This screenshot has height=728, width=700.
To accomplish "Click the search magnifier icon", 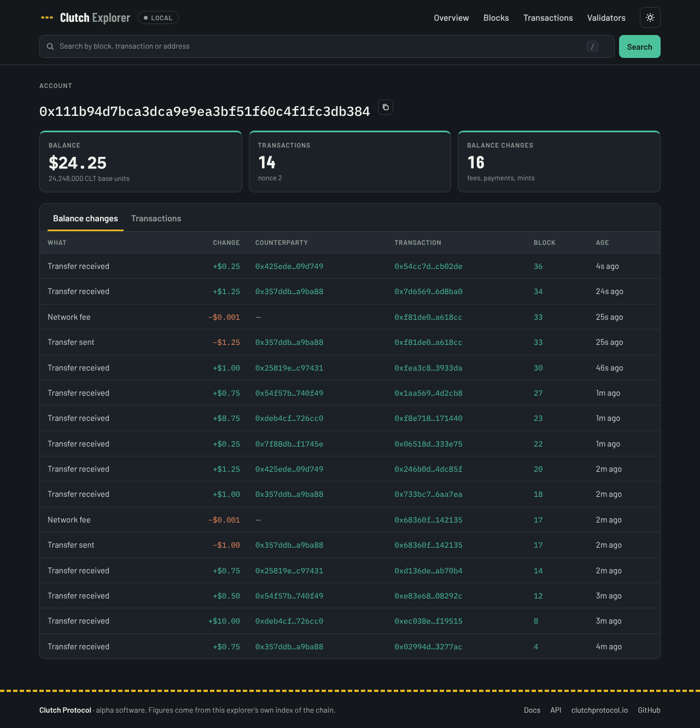I will 50,46.
